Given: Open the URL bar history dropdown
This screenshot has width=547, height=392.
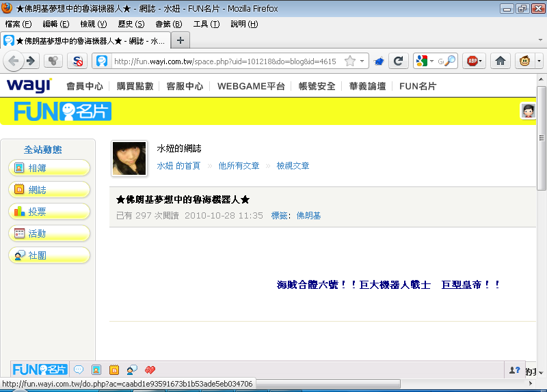Looking at the screenshot, I should point(362,61).
